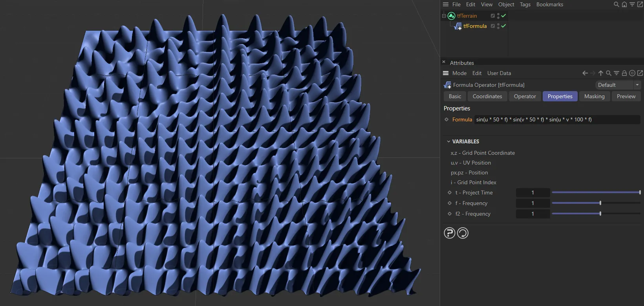Click the home icon in Object Manager header
The height and width of the screenshot is (306, 644).
click(624, 4)
